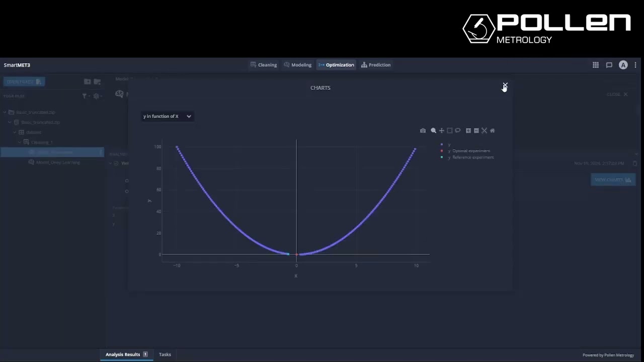The width and height of the screenshot is (644, 362).
Task: Delete the analysis result with trash icon
Action: point(635,163)
